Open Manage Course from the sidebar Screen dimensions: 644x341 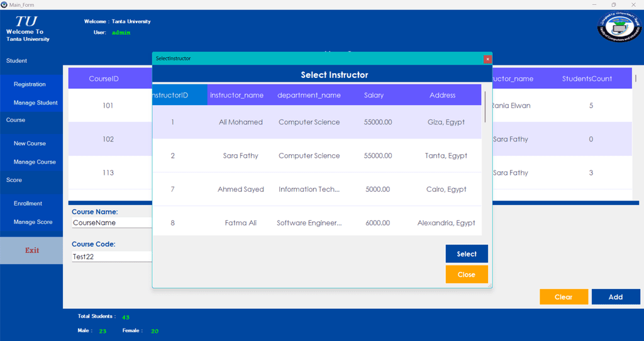click(35, 162)
